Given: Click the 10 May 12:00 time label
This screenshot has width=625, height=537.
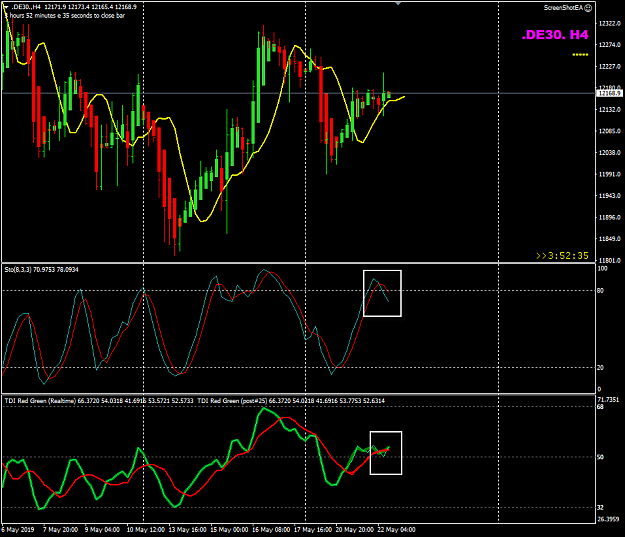Looking at the screenshot, I should (146, 530).
